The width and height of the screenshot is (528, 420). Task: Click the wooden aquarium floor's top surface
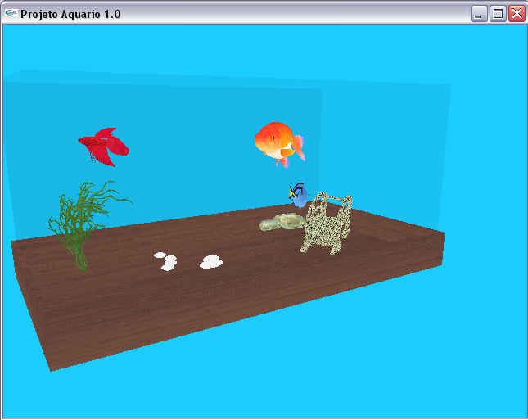coord(246,278)
